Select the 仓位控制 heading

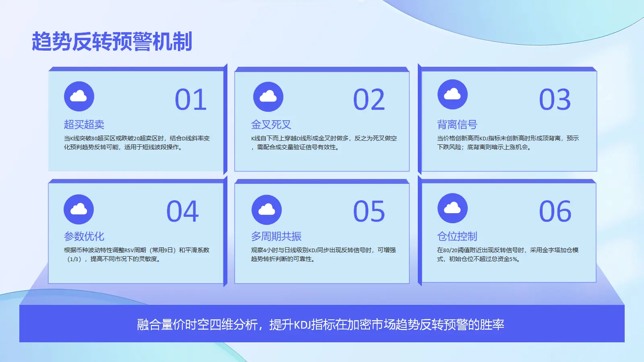point(457,237)
